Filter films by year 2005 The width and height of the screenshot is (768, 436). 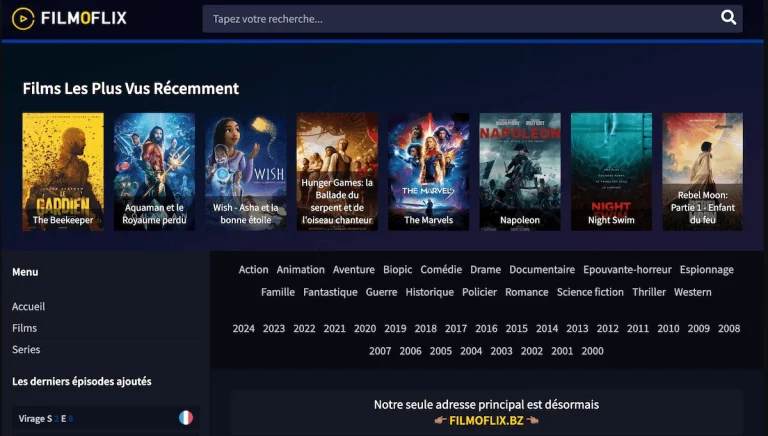441,351
